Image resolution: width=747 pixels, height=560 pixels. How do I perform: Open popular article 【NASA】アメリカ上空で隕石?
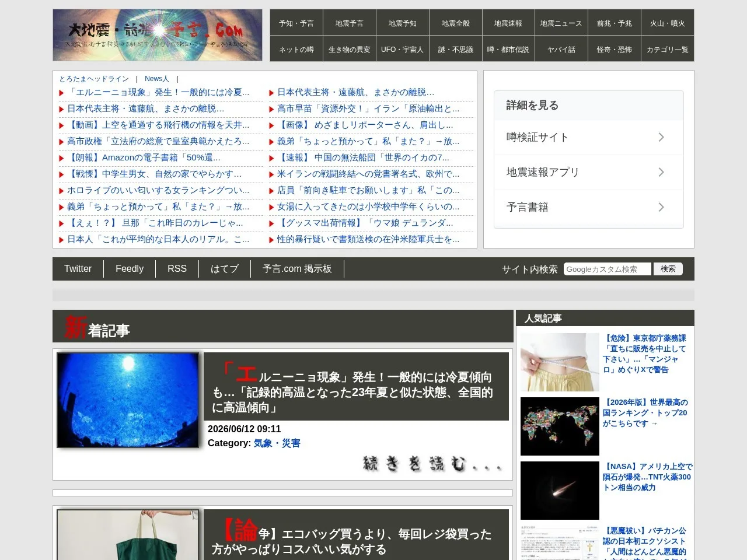(x=648, y=477)
